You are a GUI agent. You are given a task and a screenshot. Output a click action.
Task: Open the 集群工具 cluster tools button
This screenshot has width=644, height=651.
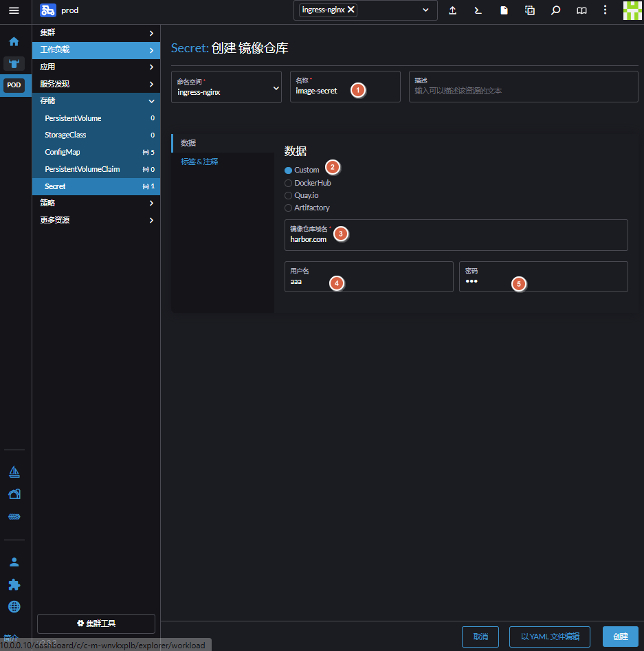pyautogui.click(x=96, y=624)
